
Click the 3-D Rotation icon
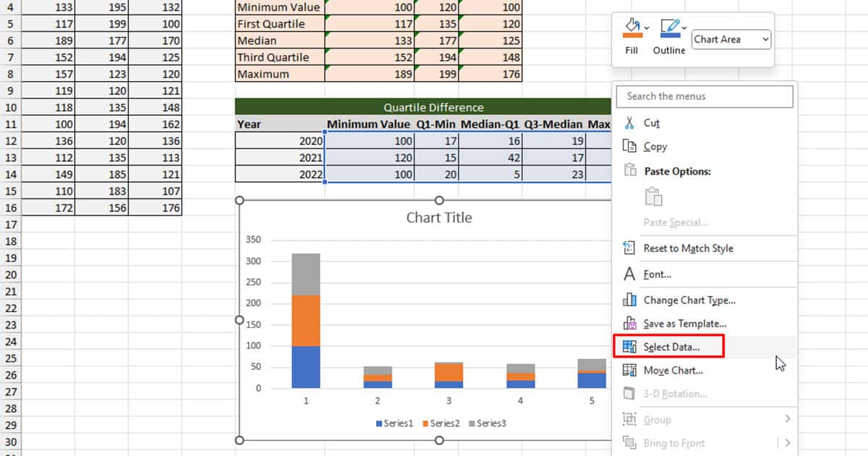pyautogui.click(x=630, y=393)
